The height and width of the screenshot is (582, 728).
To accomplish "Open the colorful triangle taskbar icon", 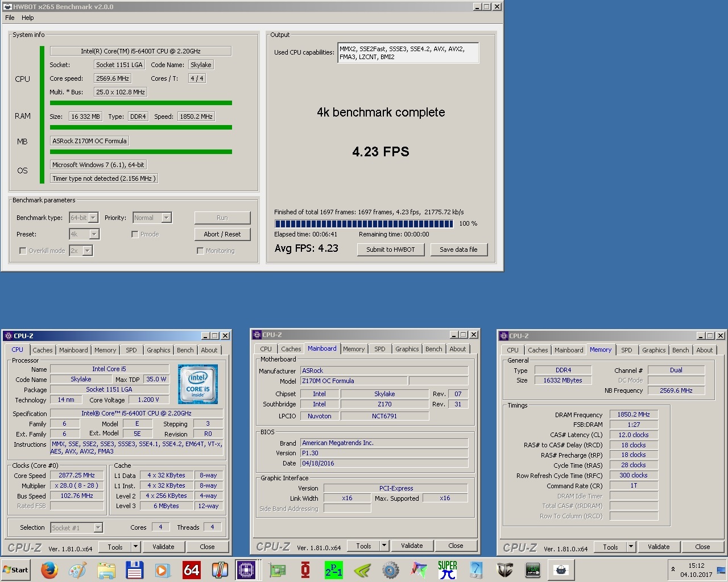I will [x=419, y=570].
